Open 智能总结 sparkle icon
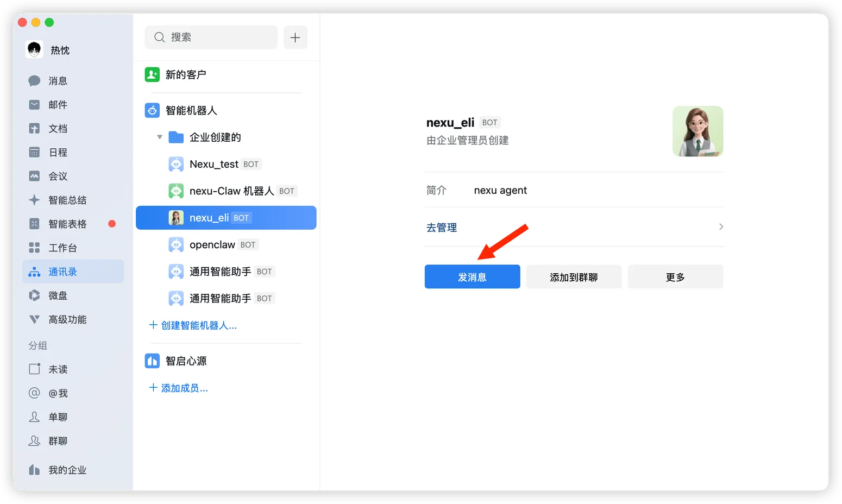This screenshot has height=504, width=842. pyautogui.click(x=34, y=200)
